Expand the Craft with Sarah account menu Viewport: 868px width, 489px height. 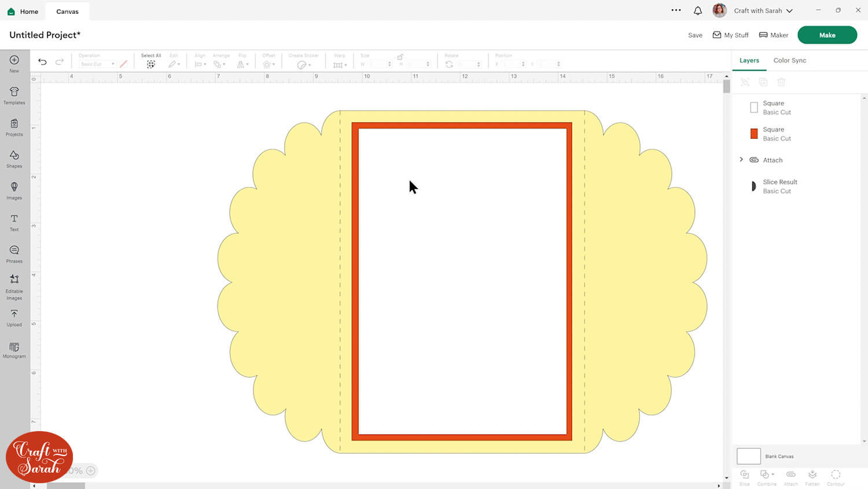(x=789, y=11)
